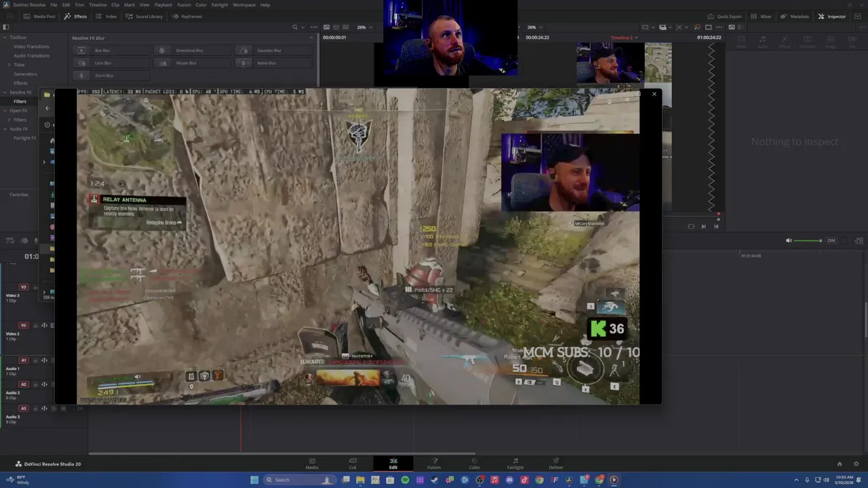This screenshot has width=868, height=488.
Task: Switch to the Color page
Action: 475,464
